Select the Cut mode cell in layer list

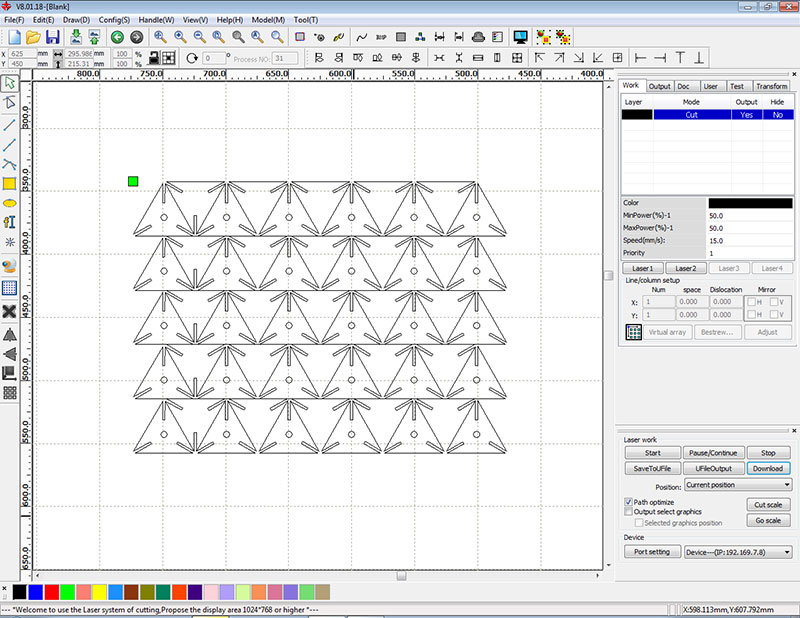coord(691,115)
